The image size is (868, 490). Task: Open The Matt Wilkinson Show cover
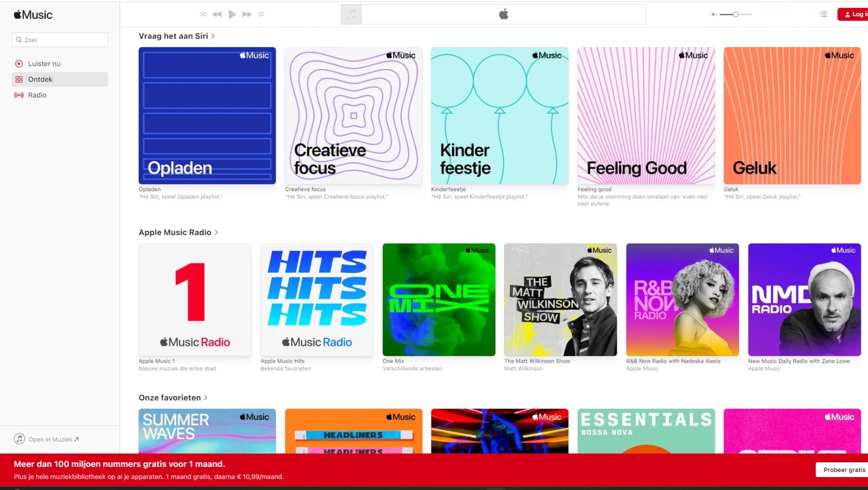pyautogui.click(x=560, y=300)
